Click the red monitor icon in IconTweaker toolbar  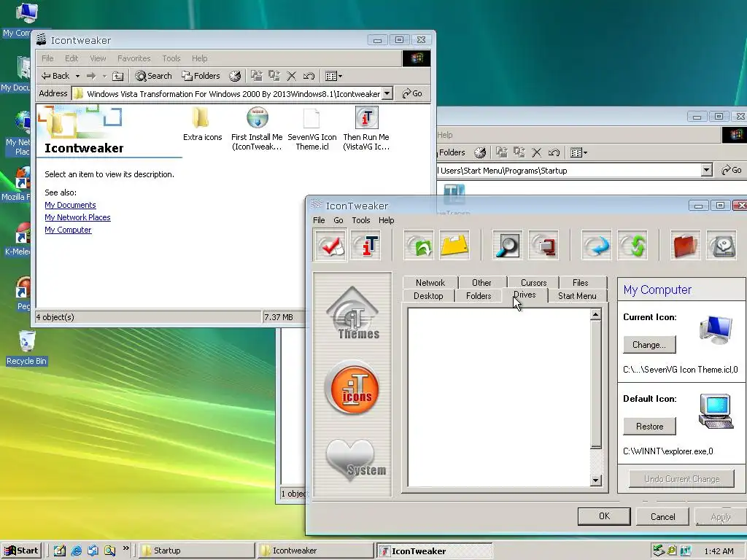tap(543, 245)
